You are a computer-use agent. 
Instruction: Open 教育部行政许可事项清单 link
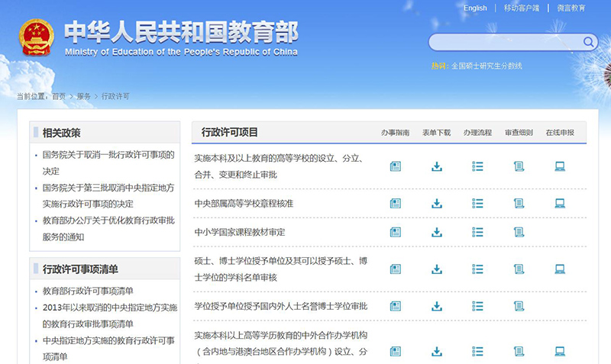point(88,291)
